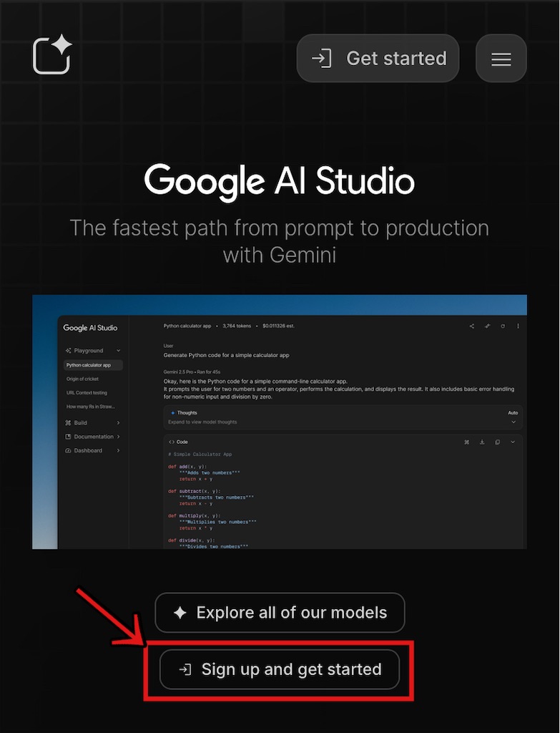Viewport: 560px width, 733px height.
Task: Click the sparkle icon on Explore button
Action: 180,613
